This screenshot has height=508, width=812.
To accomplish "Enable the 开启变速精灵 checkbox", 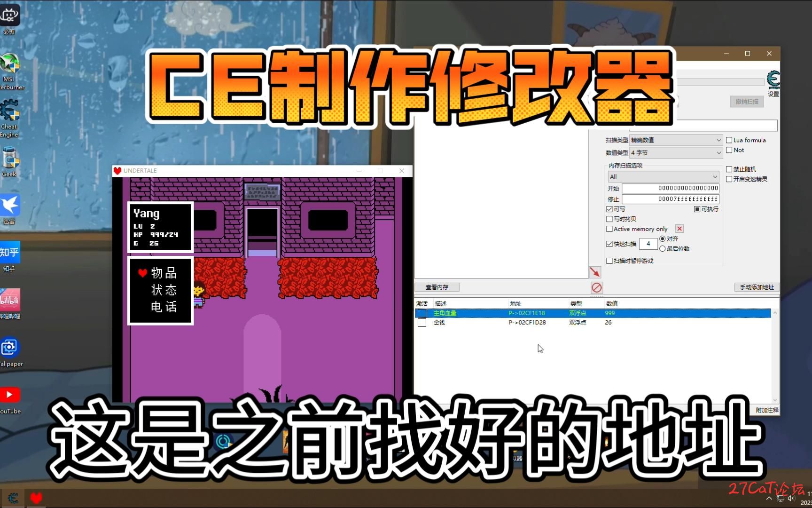I will pos(729,179).
